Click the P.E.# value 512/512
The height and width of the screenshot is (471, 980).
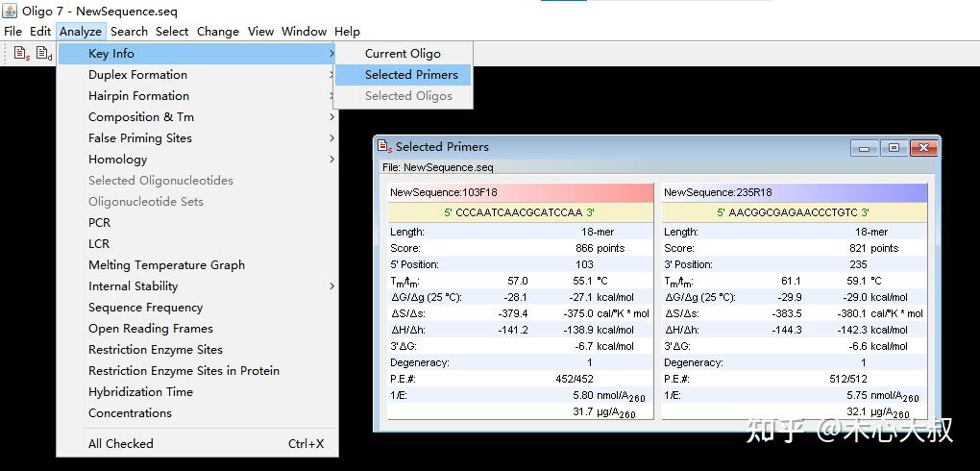(x=848, y=379)
